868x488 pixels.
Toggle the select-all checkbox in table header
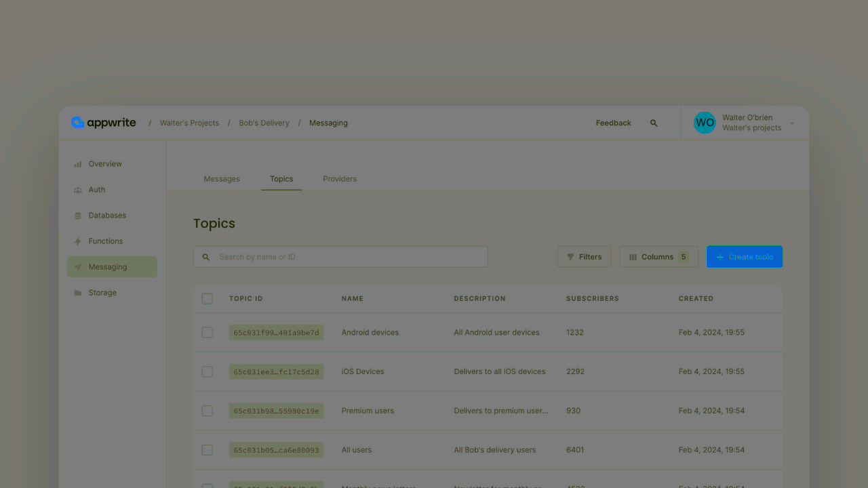click(x=208, y=299)
